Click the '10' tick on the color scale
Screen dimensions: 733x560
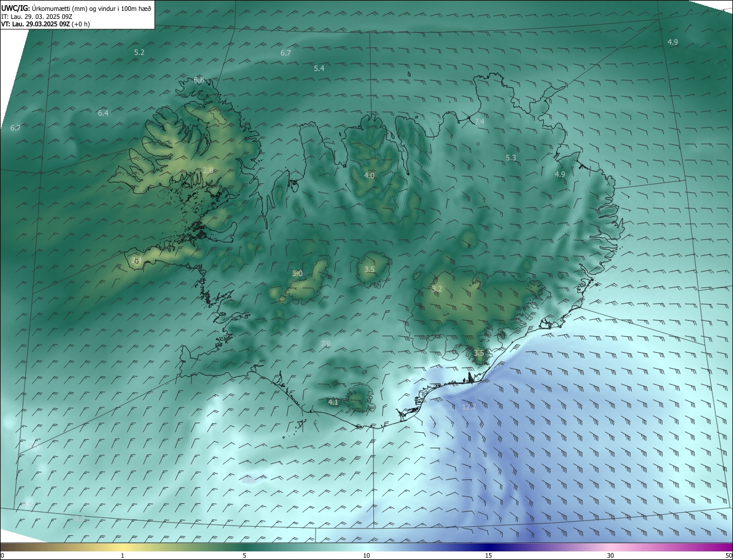366,555
